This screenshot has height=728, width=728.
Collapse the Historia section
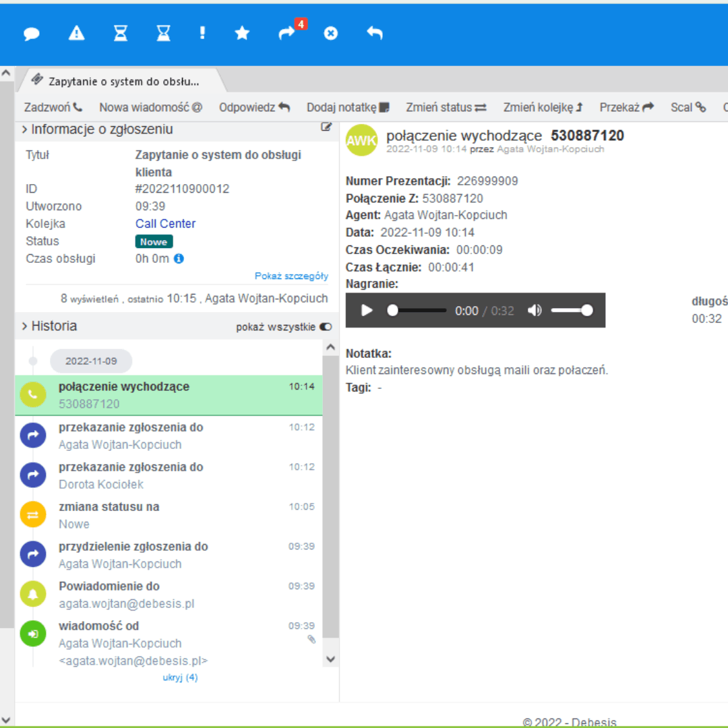pos(25,326)
